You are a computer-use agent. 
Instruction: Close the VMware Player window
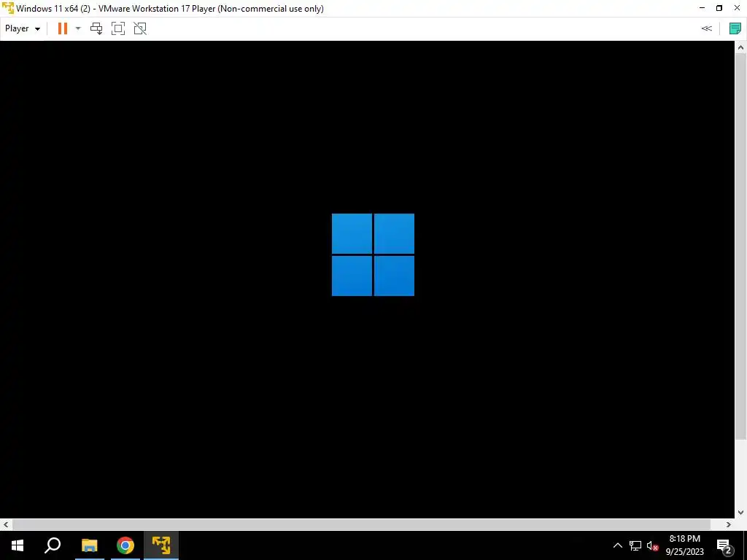click(x=737, y=8)
